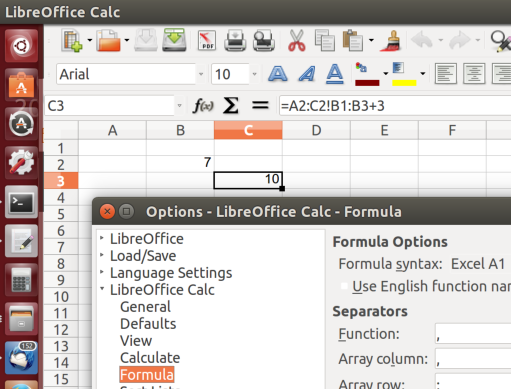The image size is (511, 389).
Task: Click the Copy icon
Action: pyautogui.click(x=325, y=40)
